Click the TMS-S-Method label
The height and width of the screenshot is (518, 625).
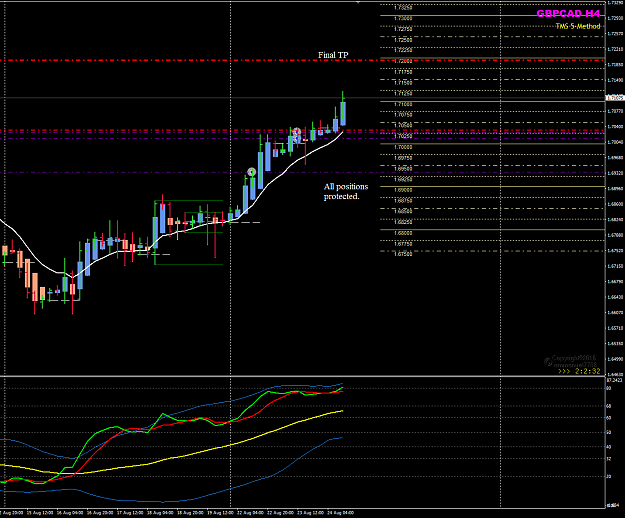[x=578, y=26]
